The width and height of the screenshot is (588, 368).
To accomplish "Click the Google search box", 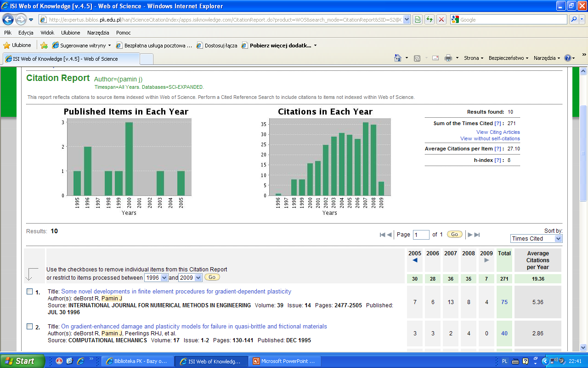I will [x=509, y=20].
